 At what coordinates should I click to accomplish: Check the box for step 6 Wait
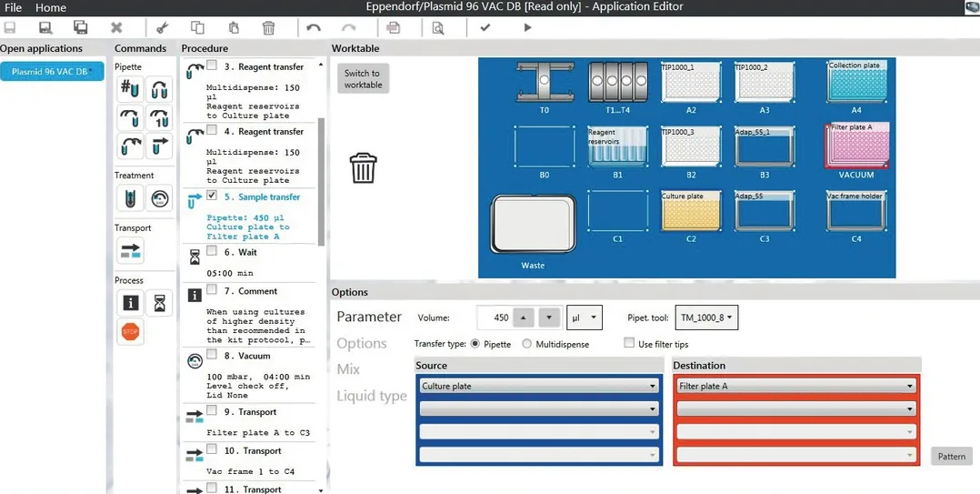coord(212,251)
